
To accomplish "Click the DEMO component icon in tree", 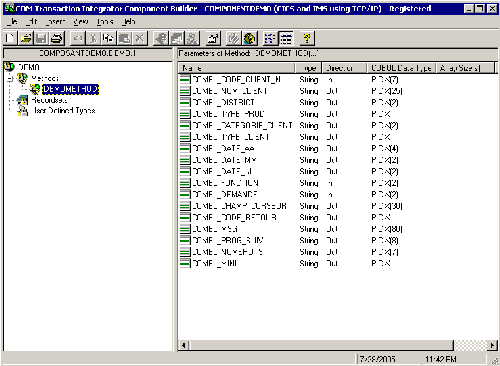I will point(9,67).
